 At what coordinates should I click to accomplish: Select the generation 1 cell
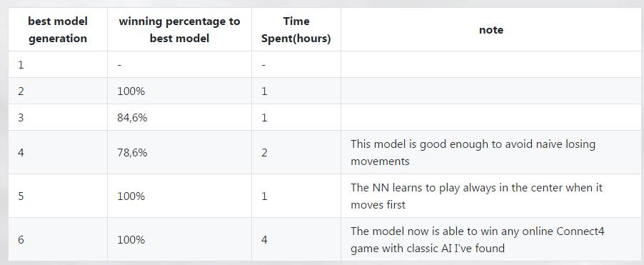58,64
